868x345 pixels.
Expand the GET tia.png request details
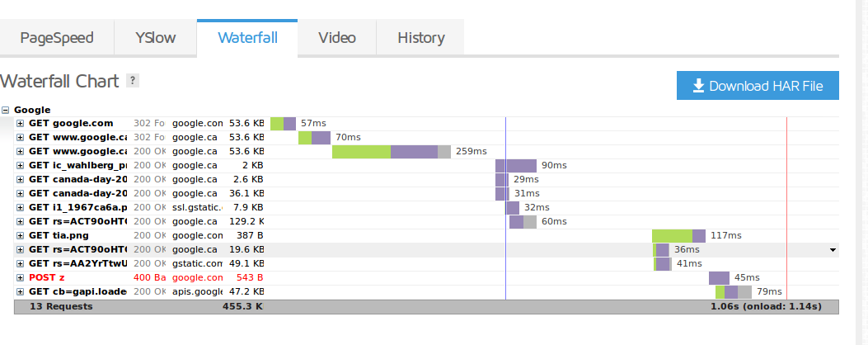pos(20,236)
